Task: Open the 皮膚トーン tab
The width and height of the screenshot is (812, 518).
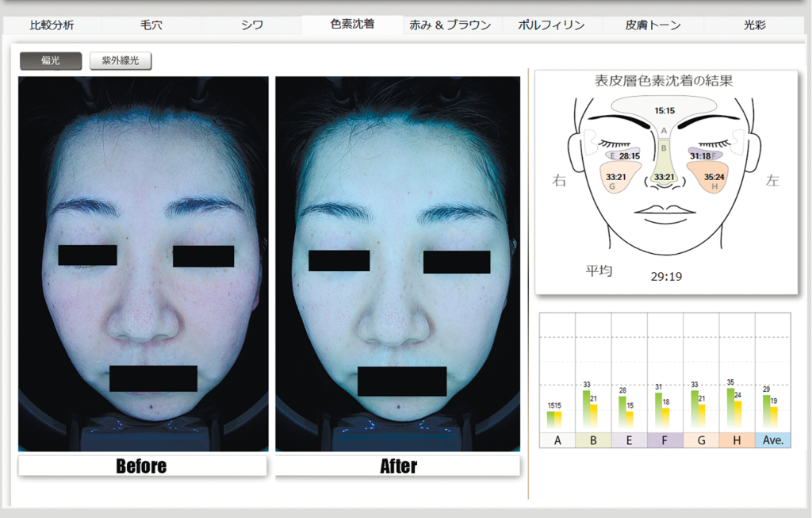Action: (653, 25)
